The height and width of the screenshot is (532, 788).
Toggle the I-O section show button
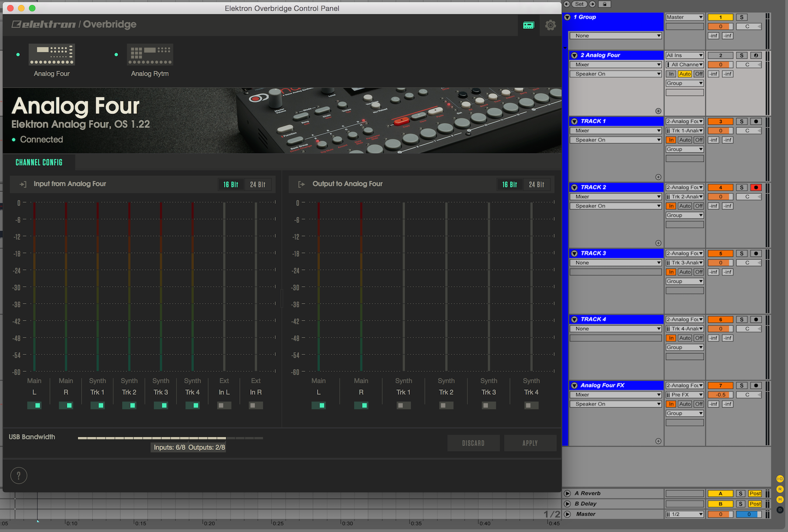pos(780,479)
